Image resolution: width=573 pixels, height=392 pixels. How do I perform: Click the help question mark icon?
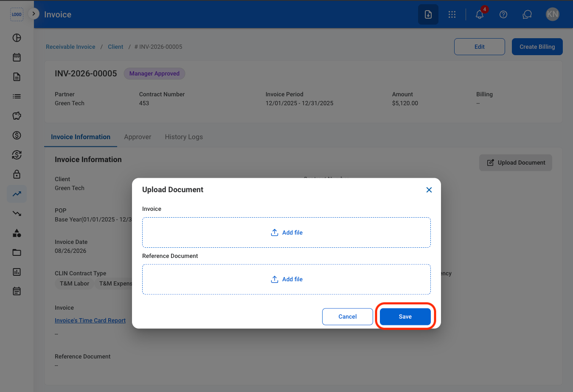pos(503,14)
